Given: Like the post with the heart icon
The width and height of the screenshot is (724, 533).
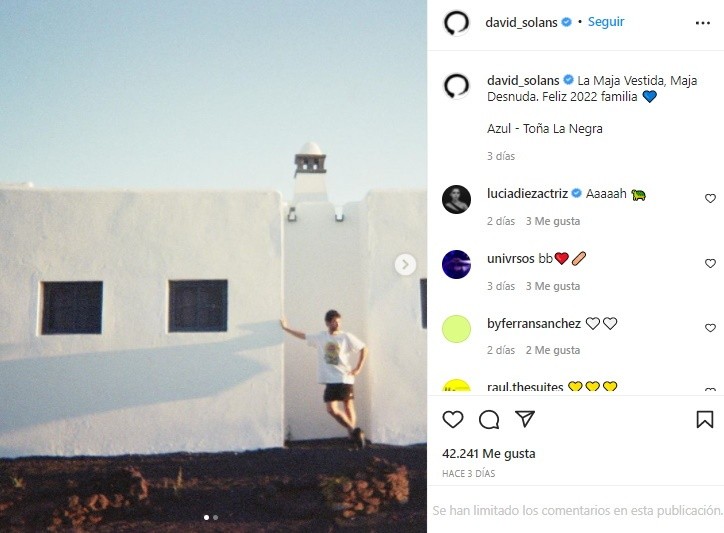Looking at the screenshot, I should pos(452,419).
